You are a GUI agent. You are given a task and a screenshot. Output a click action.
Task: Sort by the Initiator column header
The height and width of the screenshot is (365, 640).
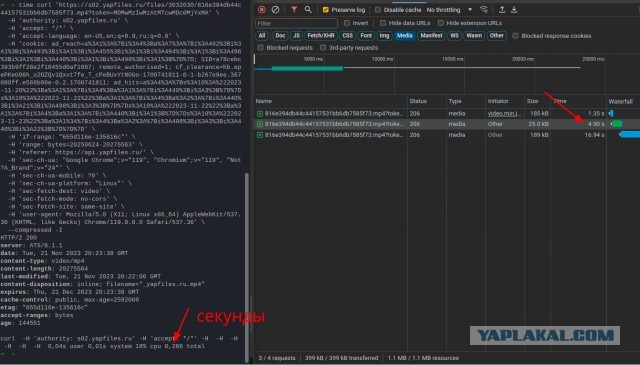pyautogui.click(x=505, y=101)
